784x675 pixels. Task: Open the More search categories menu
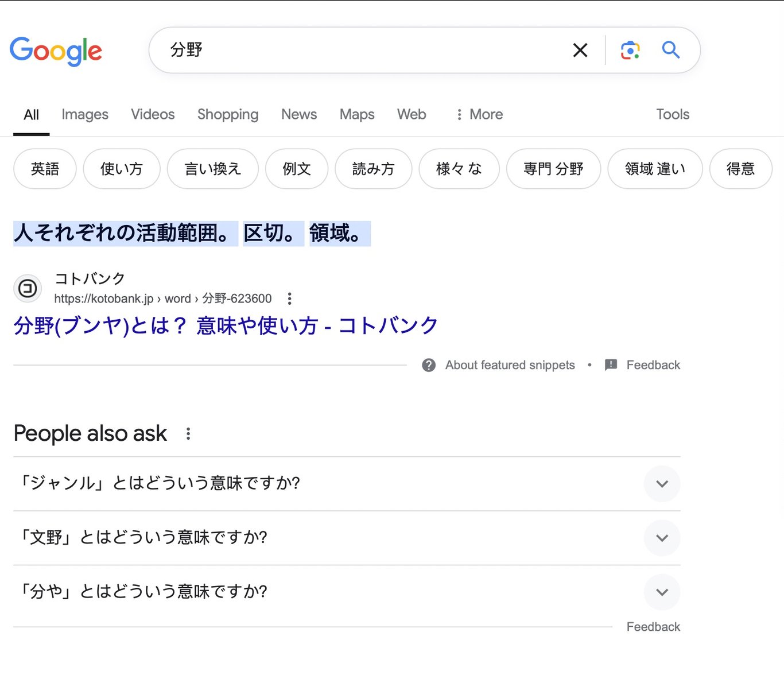[x=479, y=114]
